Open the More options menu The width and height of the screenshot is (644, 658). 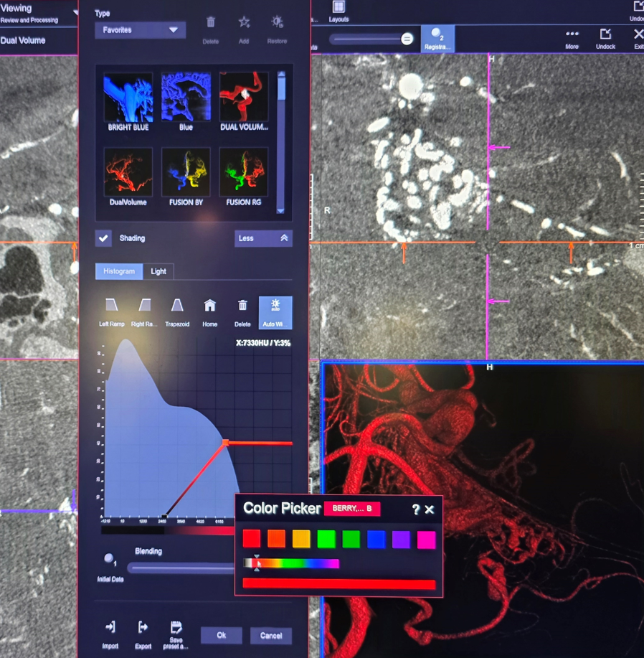click(x=572, y=37)
